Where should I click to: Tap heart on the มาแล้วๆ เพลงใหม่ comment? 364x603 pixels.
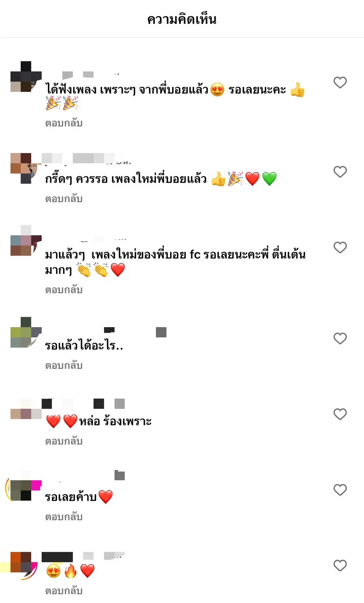(340, 247)
